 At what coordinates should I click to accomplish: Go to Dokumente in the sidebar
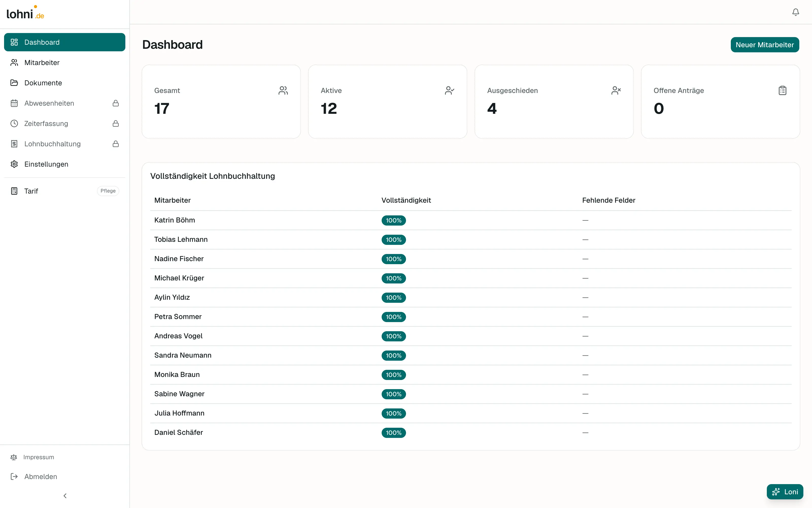coord(64,83)
